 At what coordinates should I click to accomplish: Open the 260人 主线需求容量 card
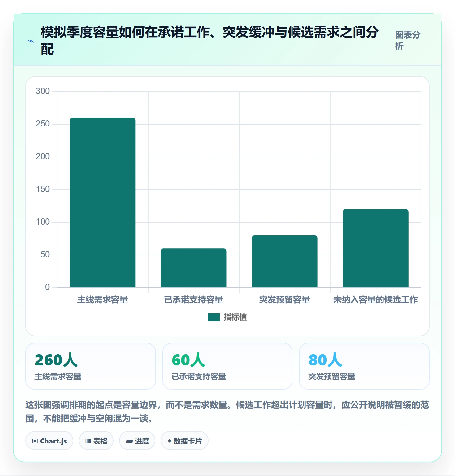(91, 366)
